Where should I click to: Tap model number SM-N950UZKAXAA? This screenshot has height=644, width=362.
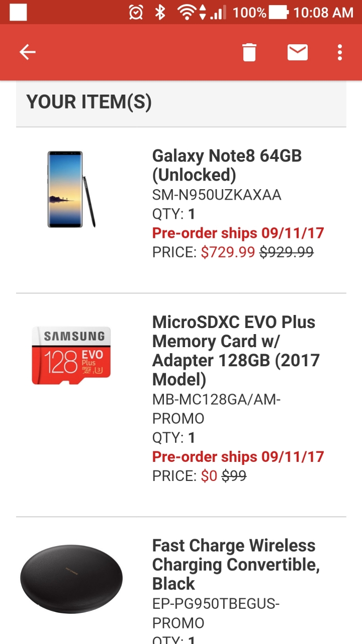coord(217,195)
